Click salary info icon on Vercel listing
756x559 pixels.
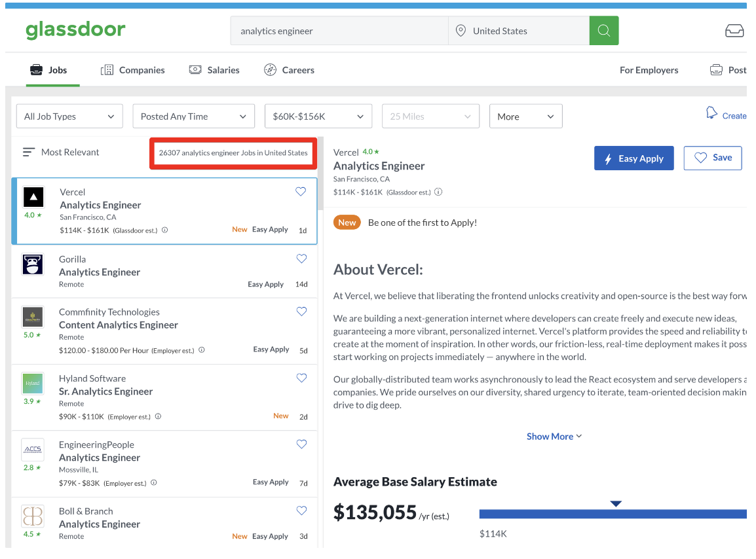coord(165,230)
